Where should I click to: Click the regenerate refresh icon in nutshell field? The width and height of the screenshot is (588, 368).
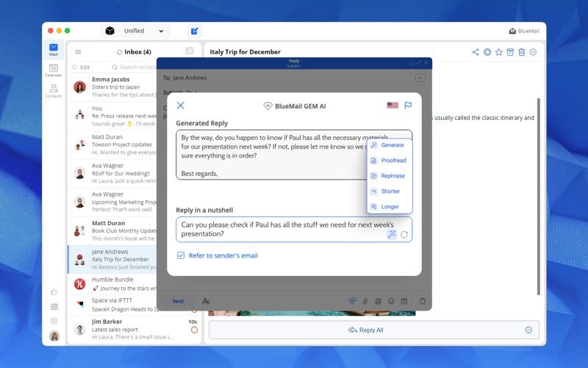(x=404, y=235)
